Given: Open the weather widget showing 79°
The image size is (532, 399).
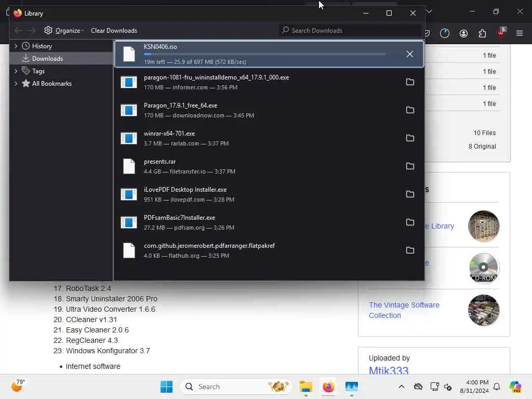Looking at the screenshot, I should pos(18,385).
